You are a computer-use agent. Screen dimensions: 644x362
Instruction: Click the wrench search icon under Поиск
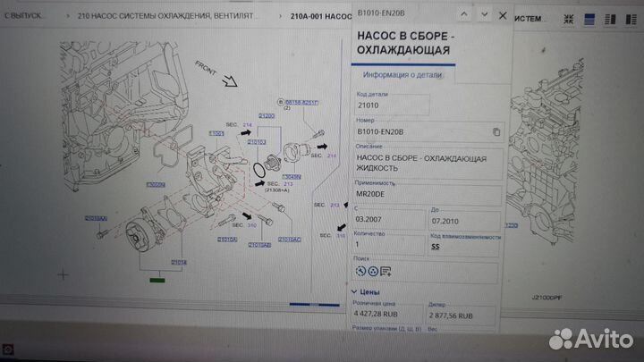tap(360, 271)
